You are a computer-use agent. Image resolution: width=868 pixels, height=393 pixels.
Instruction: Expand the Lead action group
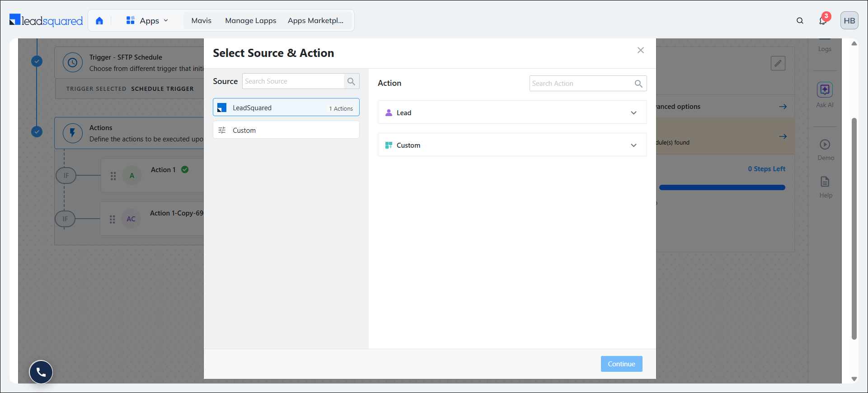[512, 112]
